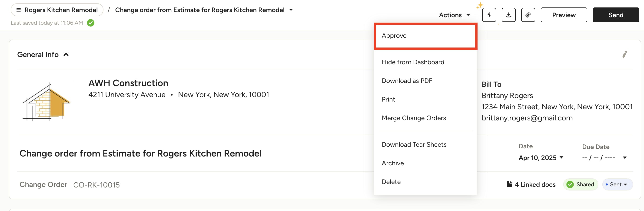Open the Due Date dropdown

click(624, 158)
